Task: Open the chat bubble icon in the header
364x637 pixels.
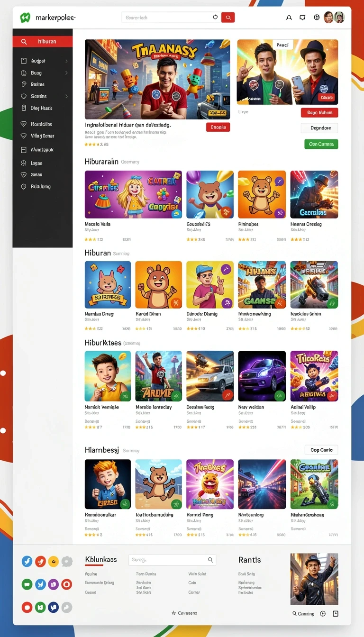Action: 302,18
